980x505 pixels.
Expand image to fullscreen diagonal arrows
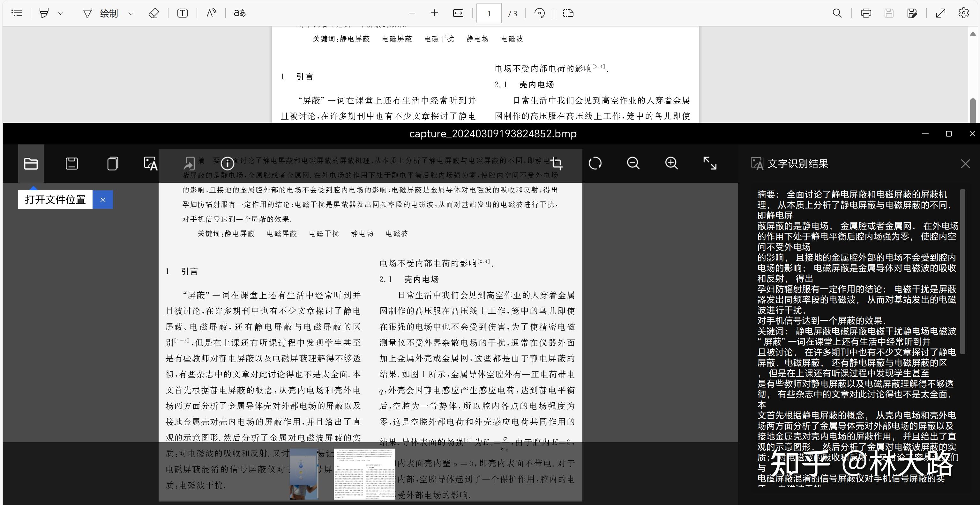pyautogui.click(x=710, y=164)
